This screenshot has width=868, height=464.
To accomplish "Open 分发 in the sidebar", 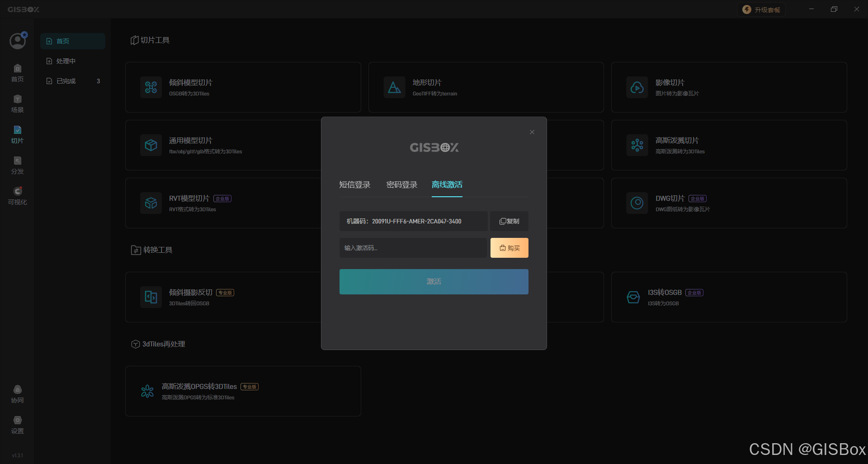I will pos(17,166).
